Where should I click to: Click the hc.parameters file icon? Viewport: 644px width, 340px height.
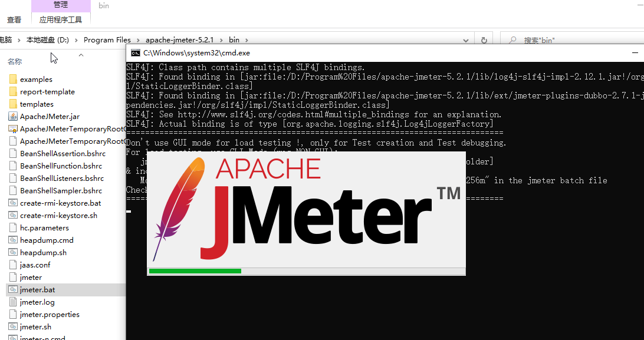13,227
